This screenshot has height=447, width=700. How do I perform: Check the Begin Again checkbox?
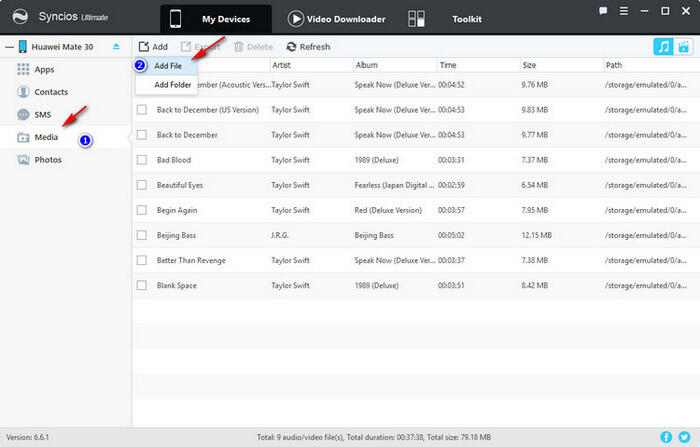point(142,209)
